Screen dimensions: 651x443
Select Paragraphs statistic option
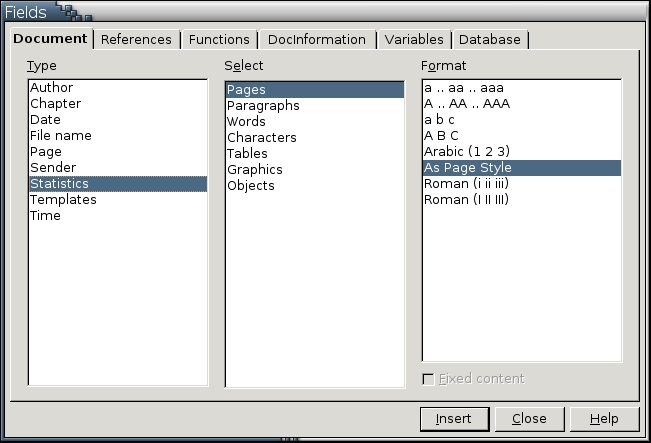[x=263, y=106]
